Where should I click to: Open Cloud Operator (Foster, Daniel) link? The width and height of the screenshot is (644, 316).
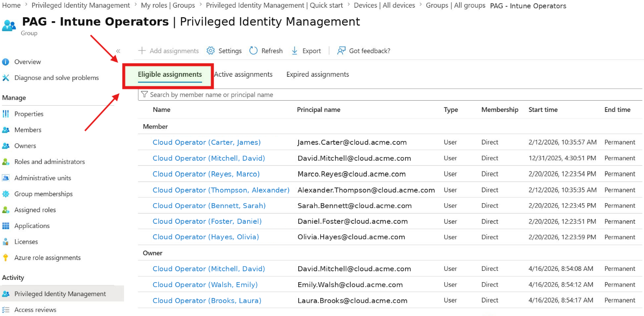click(x=207, y=221)
